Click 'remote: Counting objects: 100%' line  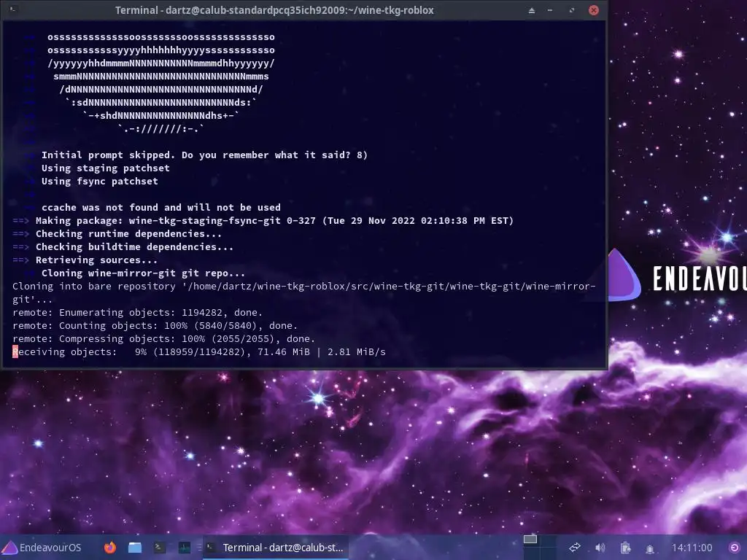[155, 326]
